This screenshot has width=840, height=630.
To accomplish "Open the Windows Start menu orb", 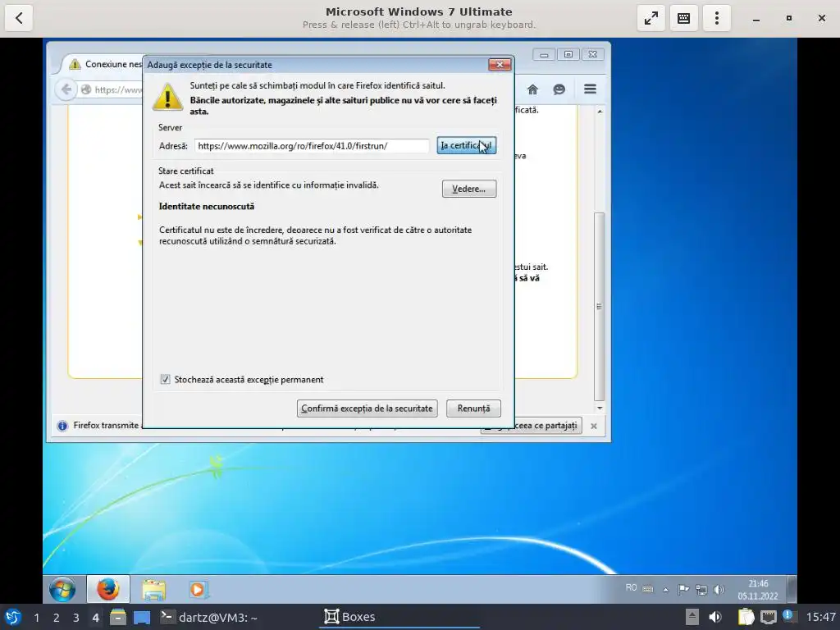I will click(62, 589).
